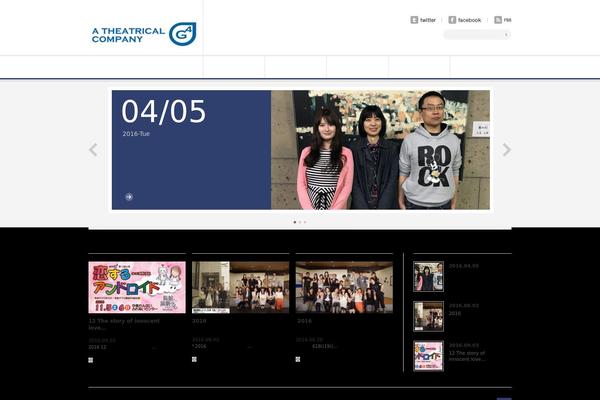The height and width of the screenshot is (400, 600).
Task: Click the 2016-Tue text on the slide
Action: coord(136,134)
